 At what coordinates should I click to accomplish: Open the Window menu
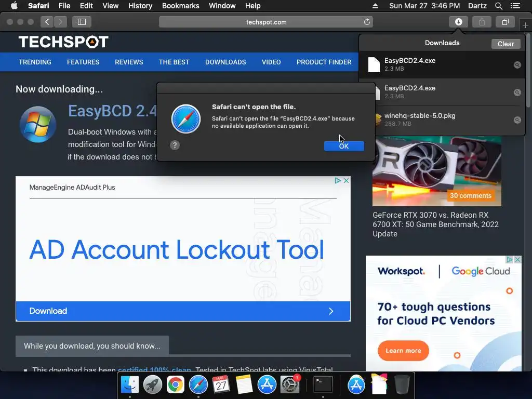[x=222, y=6]
